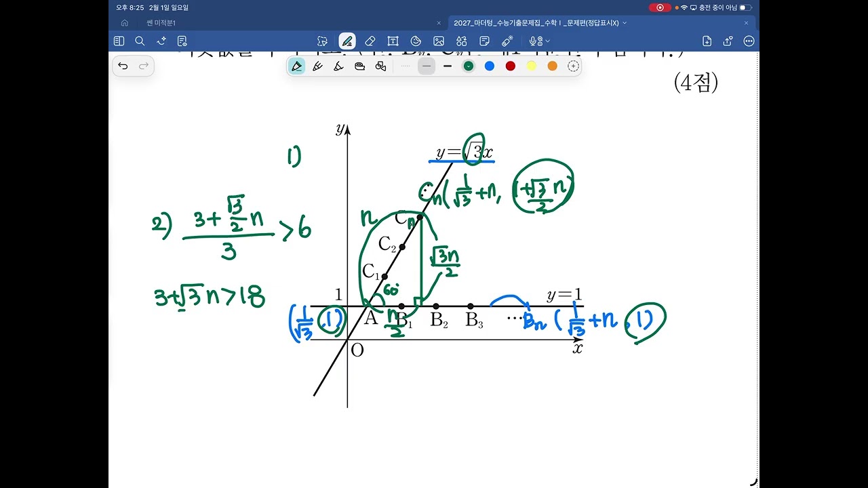The height and width of the screenshot is (488, 868).
Task: Close the 2027_마더텅 document tab
Action: (746, 22)
